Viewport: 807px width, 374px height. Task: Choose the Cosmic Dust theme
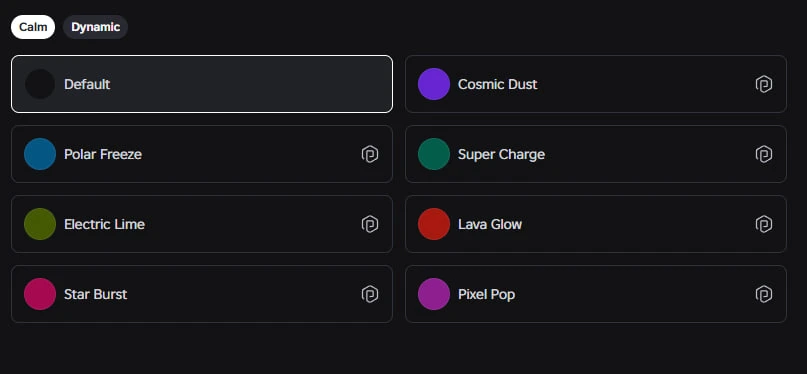(595, 84)
